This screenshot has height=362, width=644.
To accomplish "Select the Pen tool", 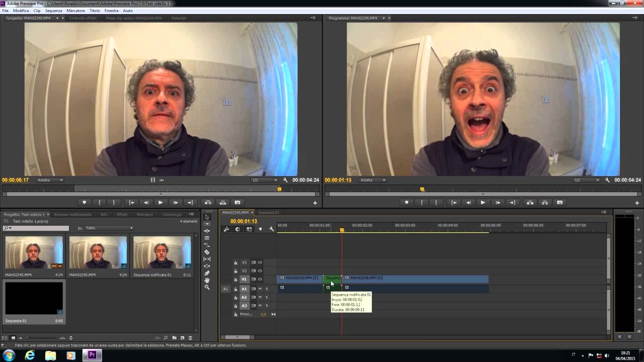I will tap(207, 273).
